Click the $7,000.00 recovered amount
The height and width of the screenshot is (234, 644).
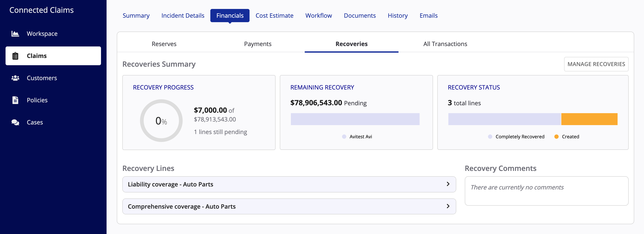pyautogui.click(x=210, y=110)
